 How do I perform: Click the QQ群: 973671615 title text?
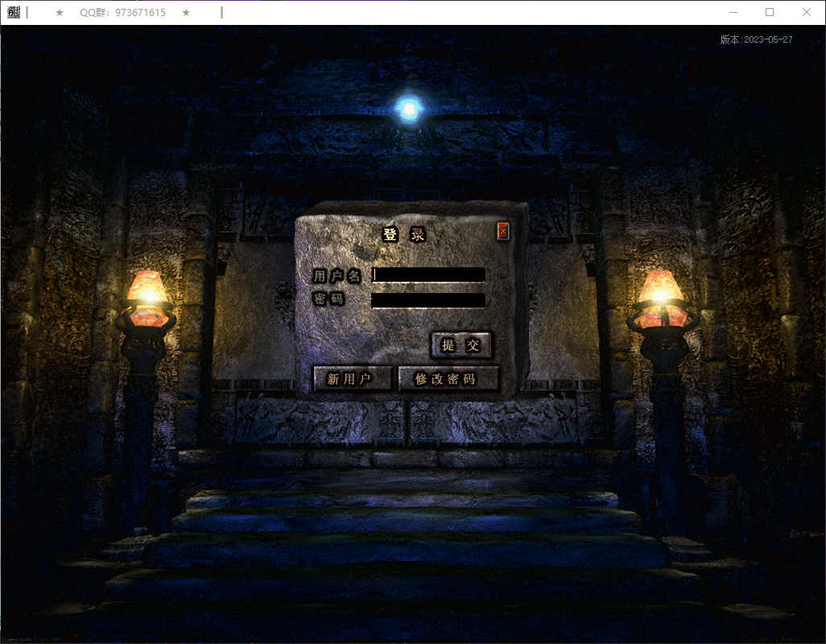(x=122, y=13)
